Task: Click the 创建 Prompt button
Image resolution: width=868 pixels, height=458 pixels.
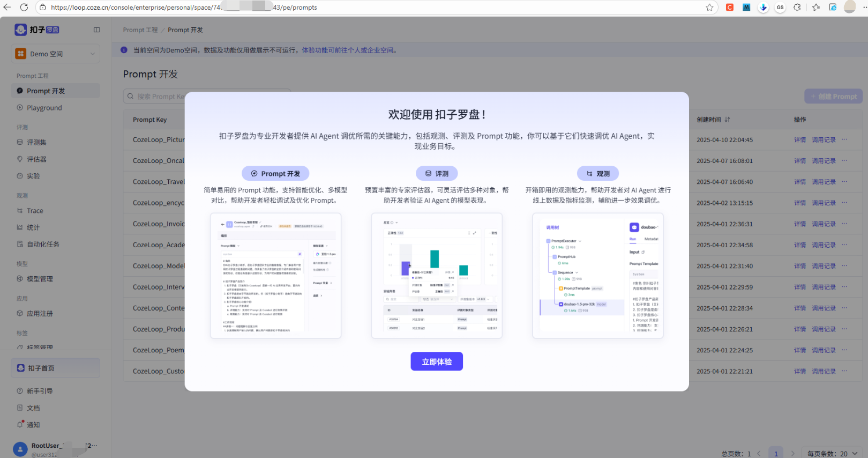Action: pos(833,96)
